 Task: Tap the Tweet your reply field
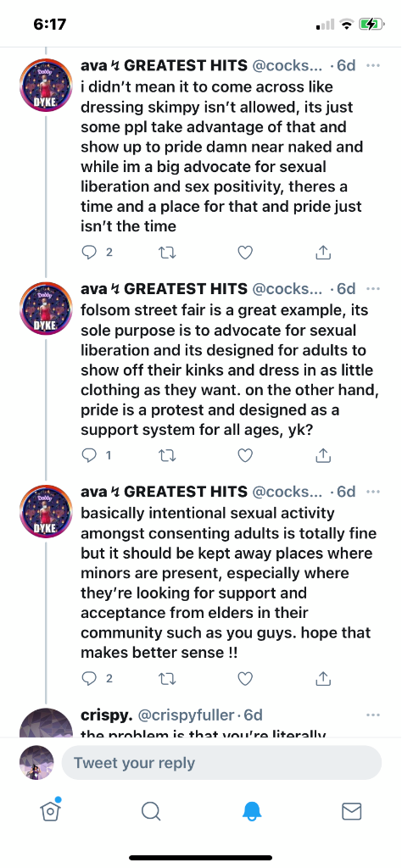pos(221,763)
